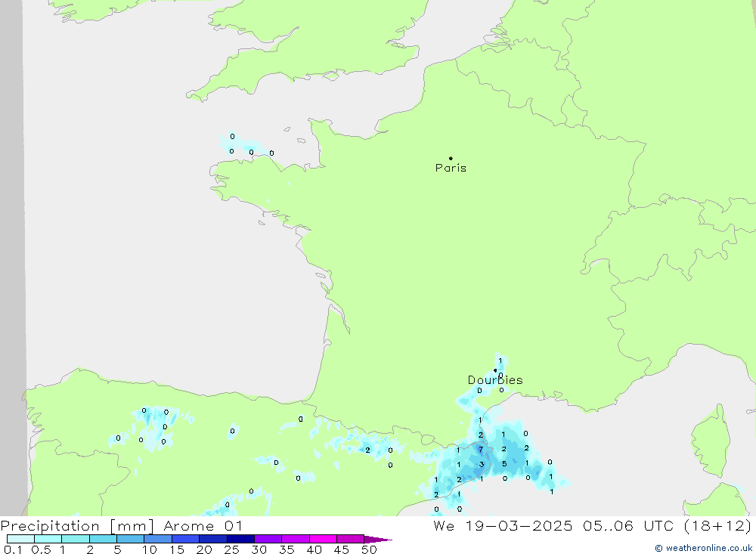The image size is (756, 554).
Task: Click the '(18+12)' forecast run text
Action: point(718,526)
